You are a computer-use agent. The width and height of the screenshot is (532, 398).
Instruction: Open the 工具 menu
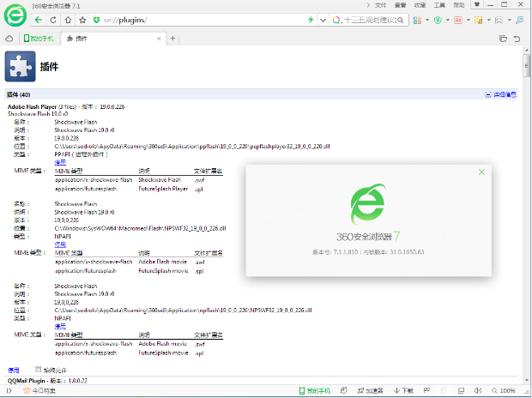(439, 5)
